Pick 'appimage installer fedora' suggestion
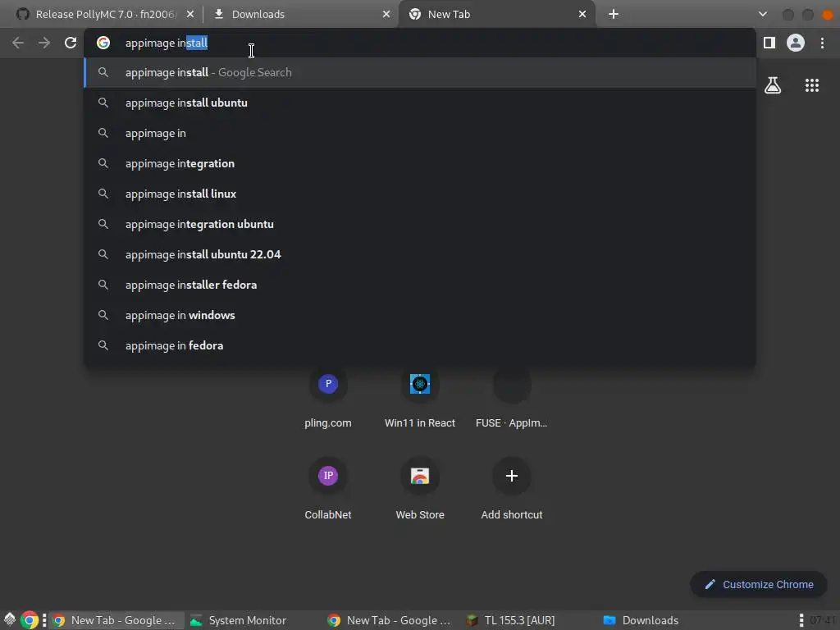 (419, 285)
